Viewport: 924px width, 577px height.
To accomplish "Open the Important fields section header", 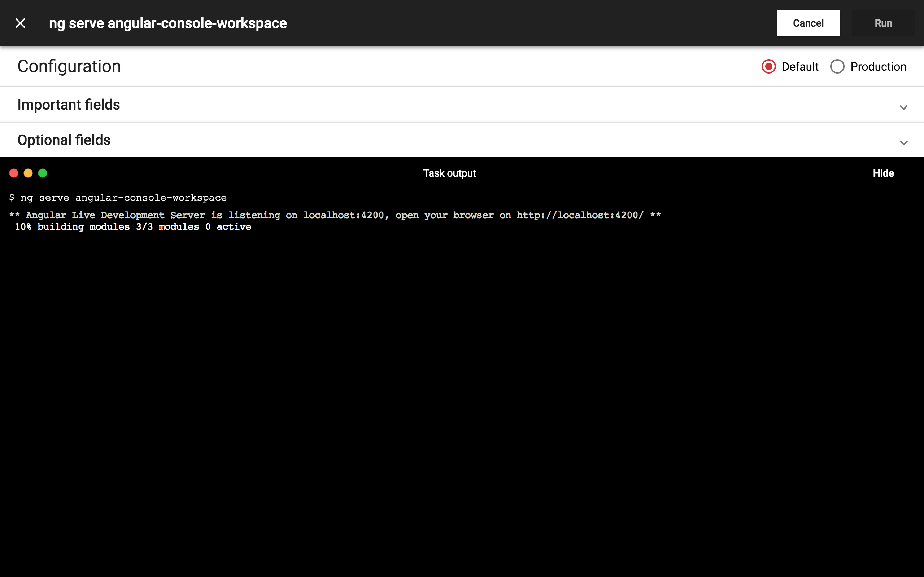I will pos(69,105).
